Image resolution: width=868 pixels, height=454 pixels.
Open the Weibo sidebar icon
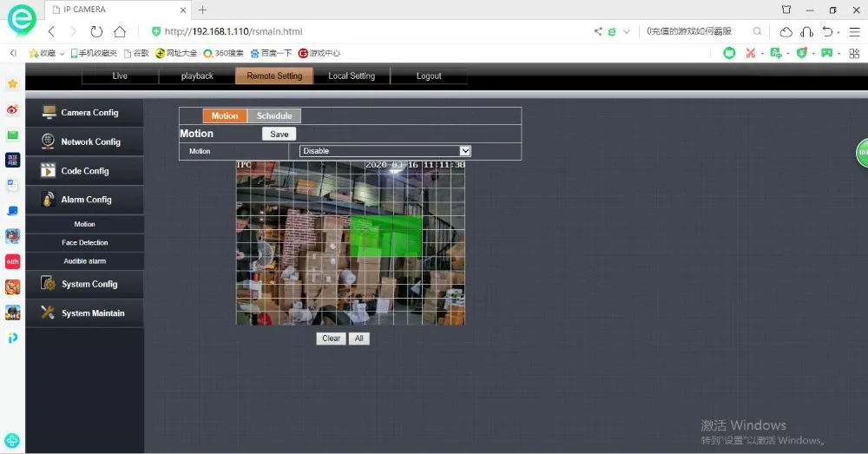point(13,109)
